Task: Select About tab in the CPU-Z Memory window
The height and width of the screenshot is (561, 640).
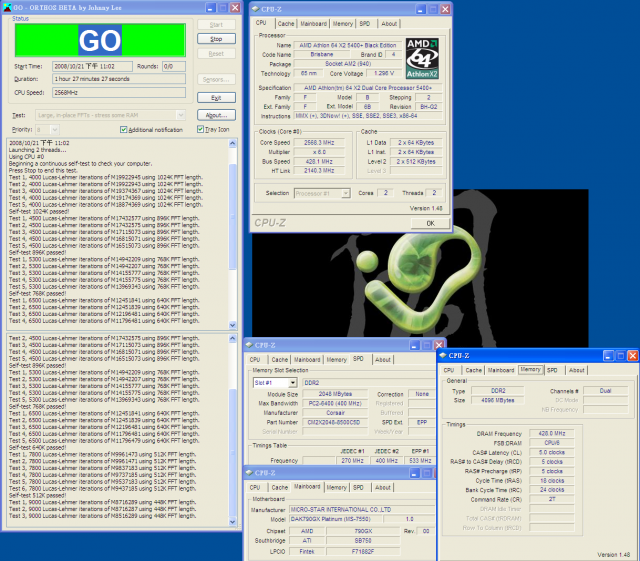Action: [577, 370]
